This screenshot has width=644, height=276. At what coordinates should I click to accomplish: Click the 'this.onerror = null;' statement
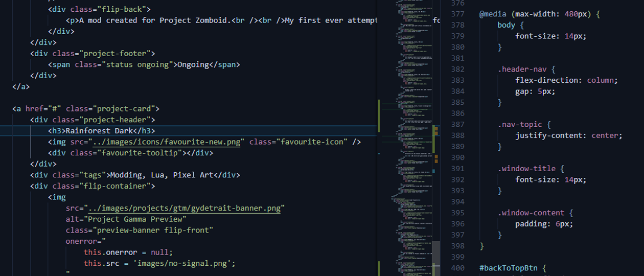pyautogui.click(x=128, y=252)
